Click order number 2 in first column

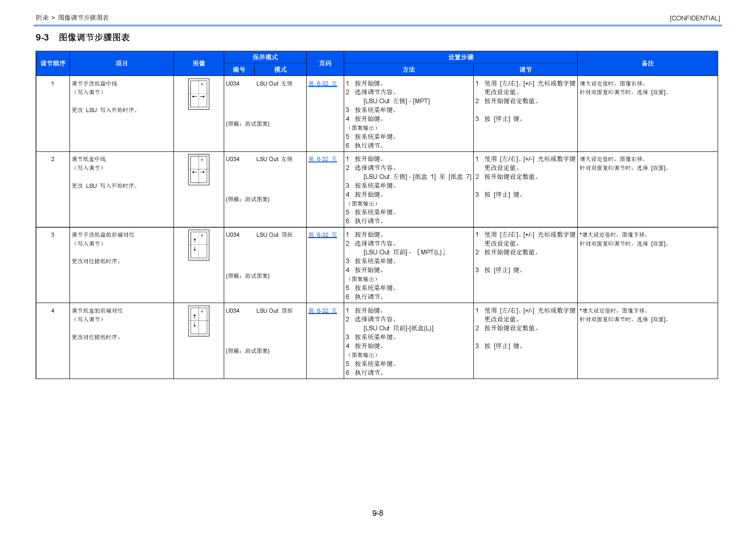pos(53,159)
